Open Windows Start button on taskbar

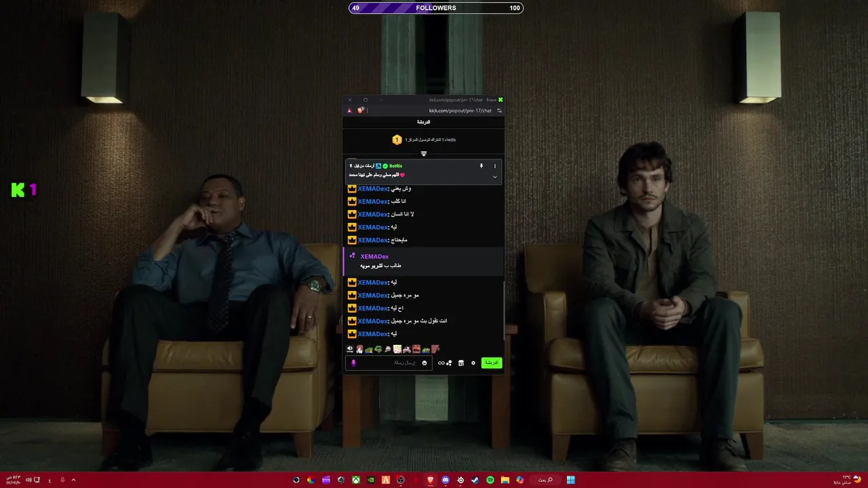571,480
